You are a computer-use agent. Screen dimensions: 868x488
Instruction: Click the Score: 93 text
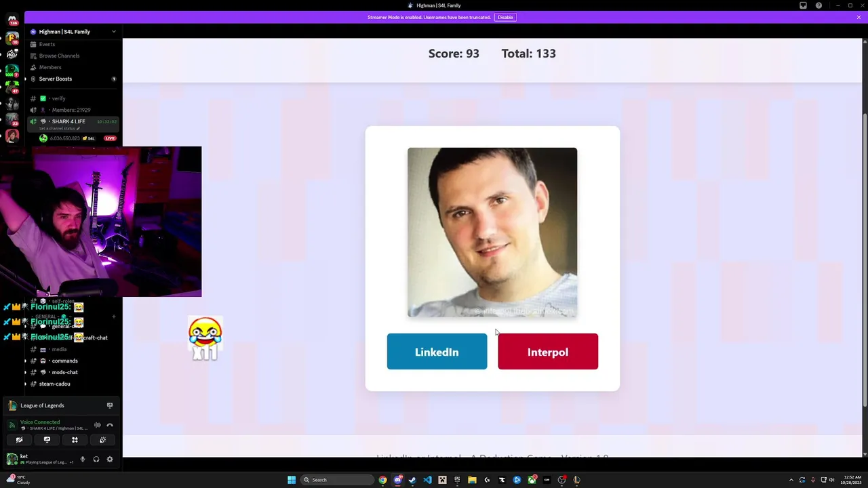coord(454,54)
